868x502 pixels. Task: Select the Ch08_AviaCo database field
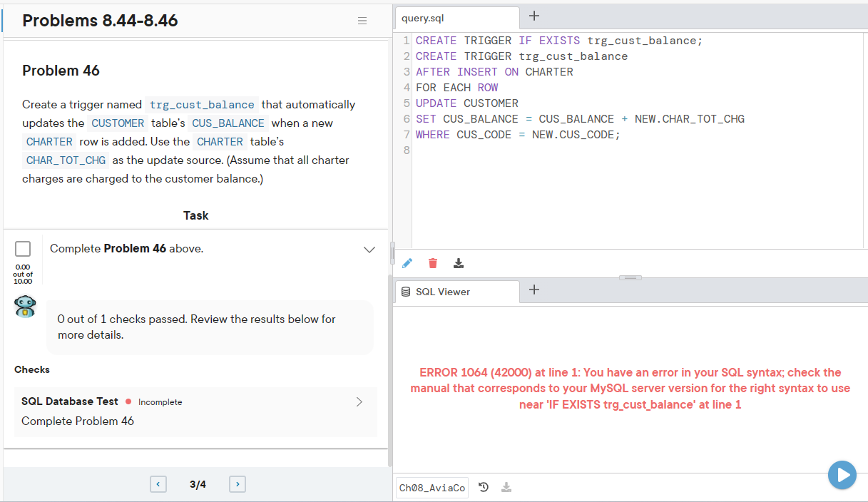point(432,488)
